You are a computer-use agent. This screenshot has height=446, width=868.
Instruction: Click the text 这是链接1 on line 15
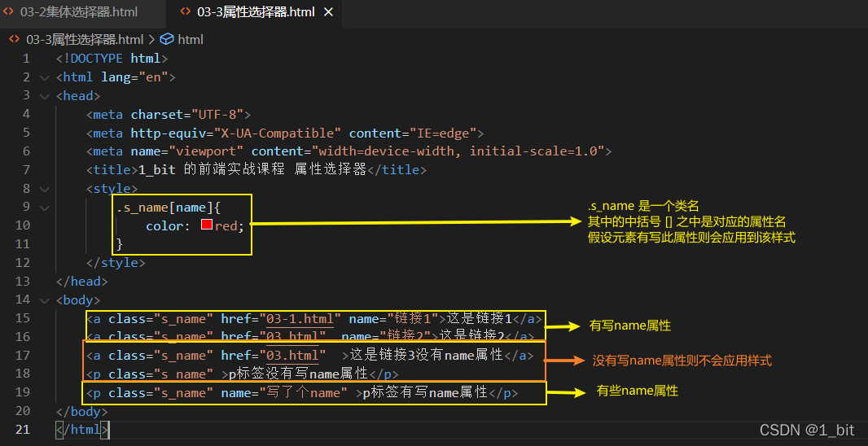pyautogui.click(x=480, y=319)
